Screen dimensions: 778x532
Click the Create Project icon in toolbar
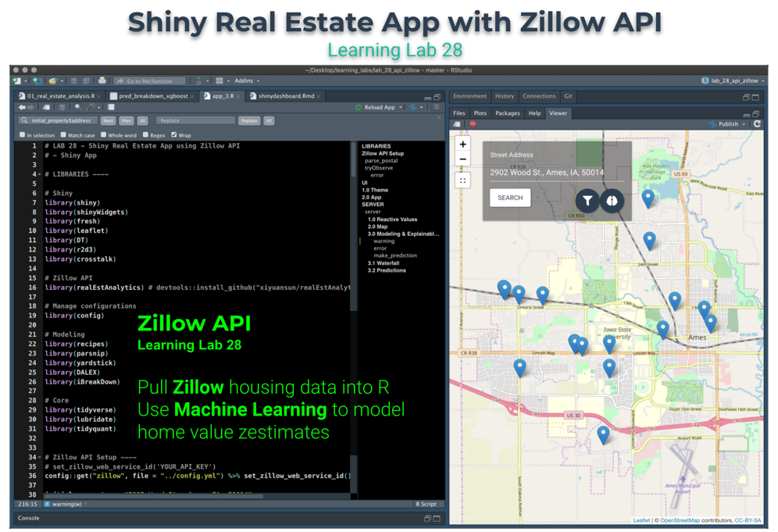[x=37, y=81]
